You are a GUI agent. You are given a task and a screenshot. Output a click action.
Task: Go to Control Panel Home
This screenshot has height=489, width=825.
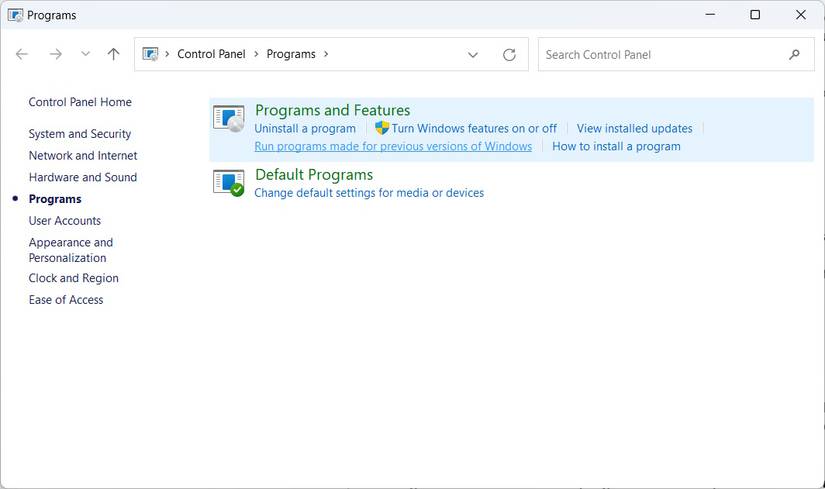tap(80, 102)
